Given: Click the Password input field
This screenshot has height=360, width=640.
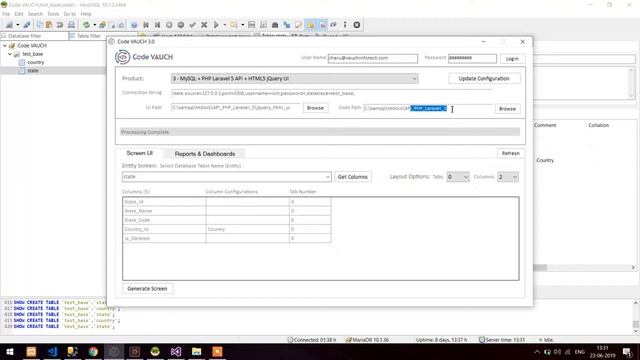Looking at the screenshot, I should 472,58.
